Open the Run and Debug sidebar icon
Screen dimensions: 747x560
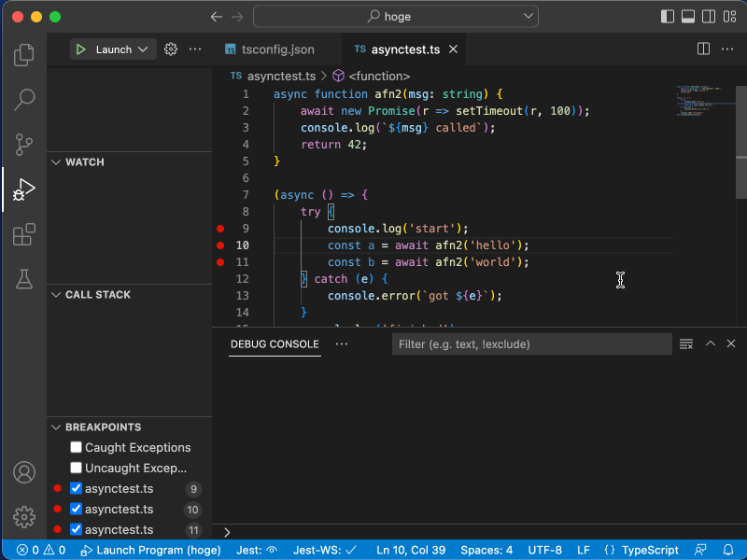23,189
